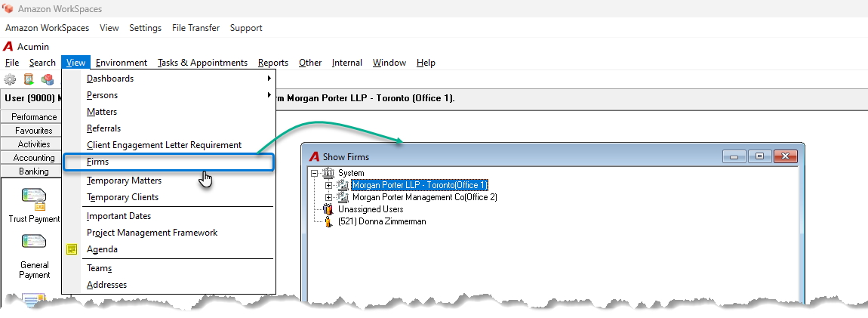Click the hourglass timer toolbar icon

pyautogui.click(x=29, y=79)
